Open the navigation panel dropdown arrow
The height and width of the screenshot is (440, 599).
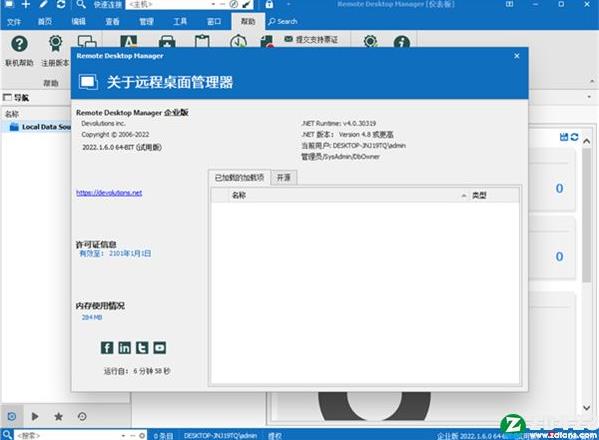pos(589,97)
